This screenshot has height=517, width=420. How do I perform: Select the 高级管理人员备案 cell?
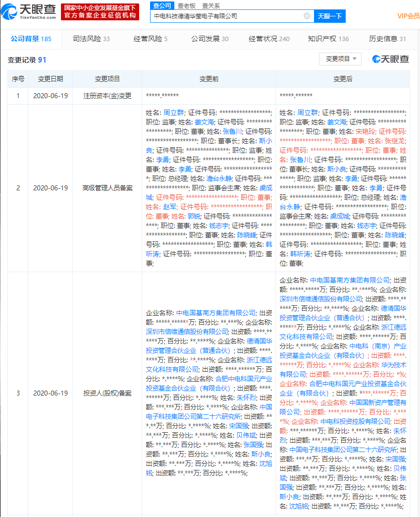click(107, 188)
